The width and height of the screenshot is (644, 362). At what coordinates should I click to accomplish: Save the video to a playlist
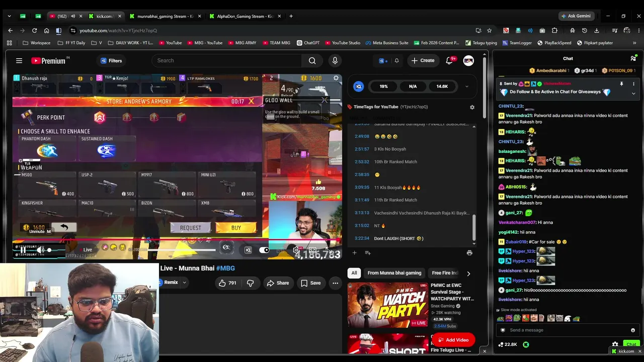[310, 283]
